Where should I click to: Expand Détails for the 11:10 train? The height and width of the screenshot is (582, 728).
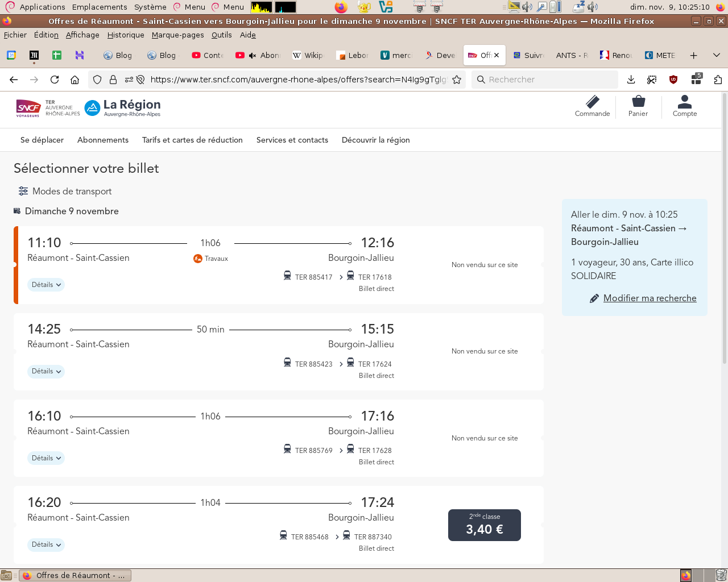(x=46, y=285)
